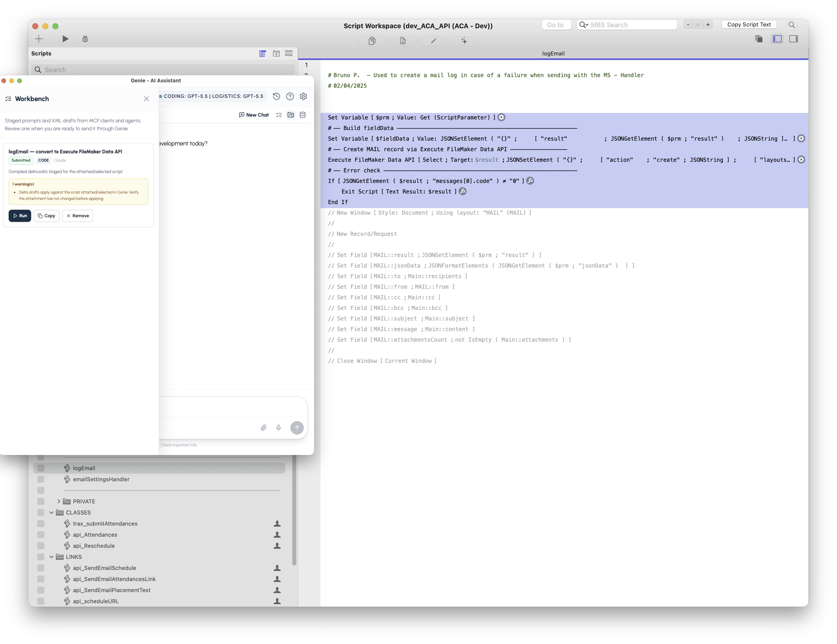
Task: Click the Genie microphone icon
Action: coord(279,428)
